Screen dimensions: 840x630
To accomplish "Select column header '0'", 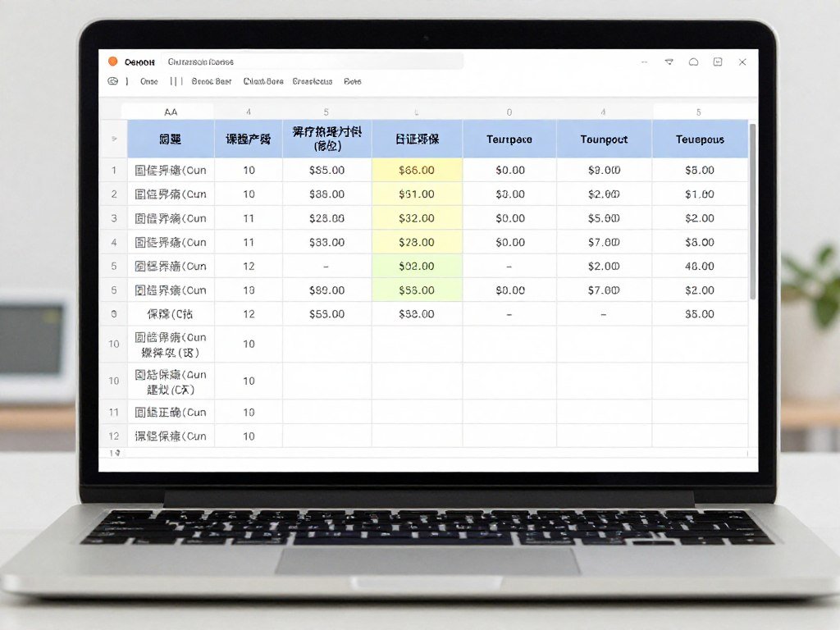I will 509,112.
